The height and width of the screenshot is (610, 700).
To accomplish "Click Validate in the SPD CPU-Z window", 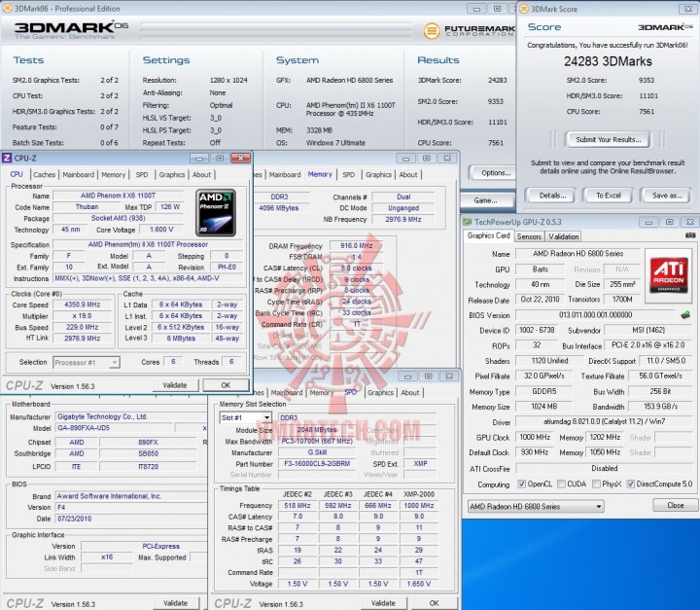I will 383,603.
